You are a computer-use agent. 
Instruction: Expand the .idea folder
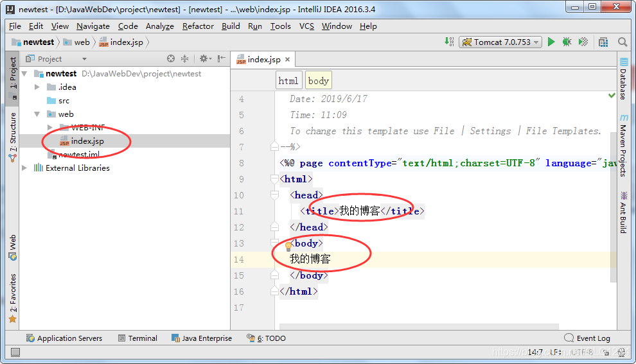(37, 87)
